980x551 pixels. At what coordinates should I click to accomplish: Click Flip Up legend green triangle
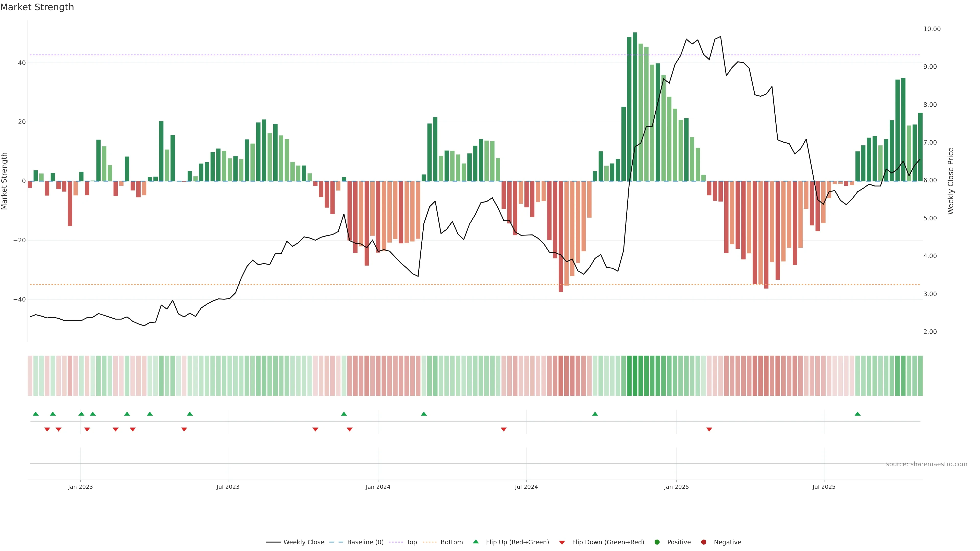[475, 542]
